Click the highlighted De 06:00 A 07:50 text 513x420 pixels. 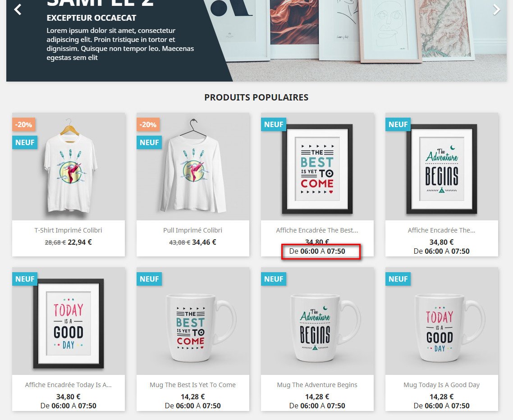[317, 251]
